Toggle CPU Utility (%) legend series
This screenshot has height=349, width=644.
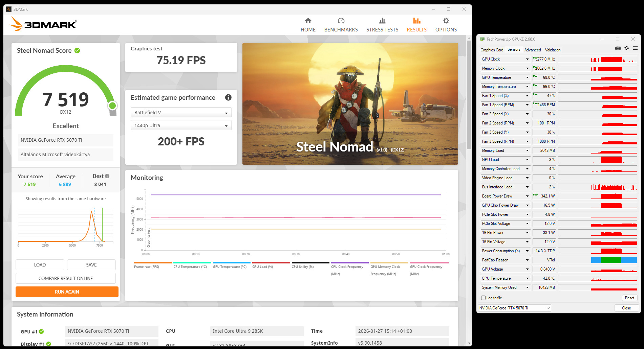[x=310, y=265]
